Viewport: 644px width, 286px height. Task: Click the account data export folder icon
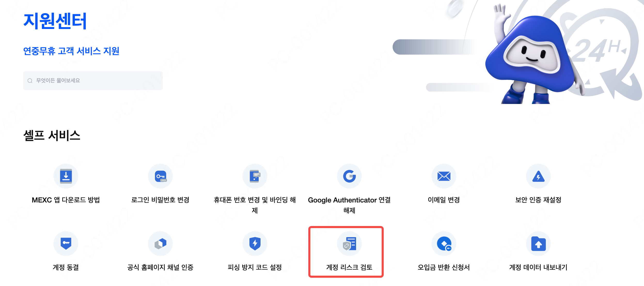538,244
